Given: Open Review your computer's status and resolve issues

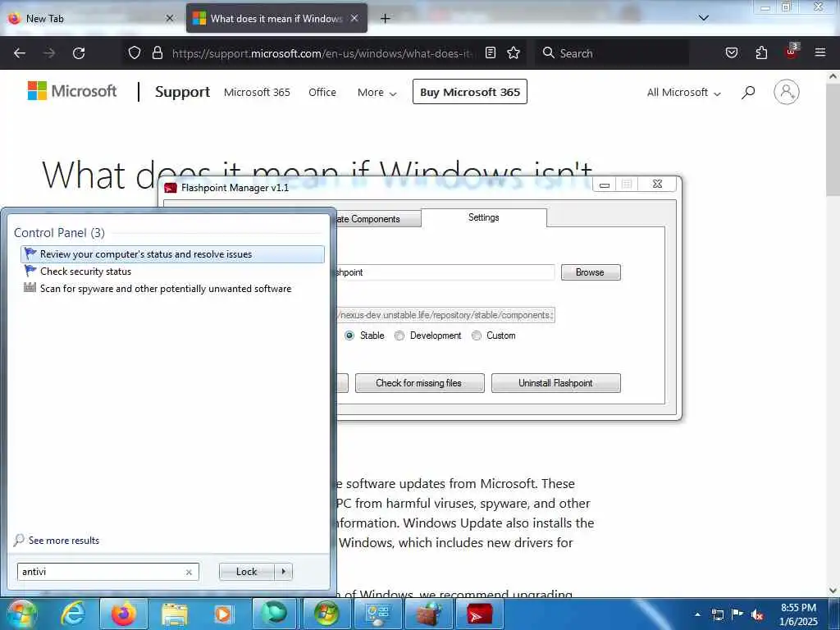Looking at the screenshot, I should (x=172, y=254).
